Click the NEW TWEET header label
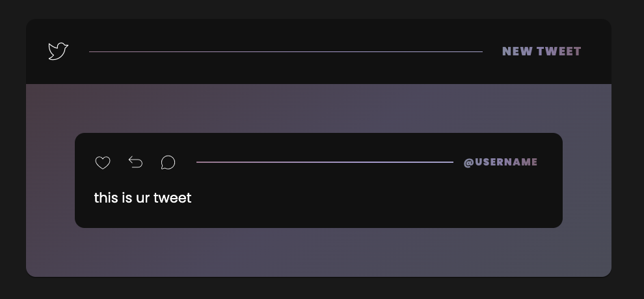644x299 pixels. (542, 51)
